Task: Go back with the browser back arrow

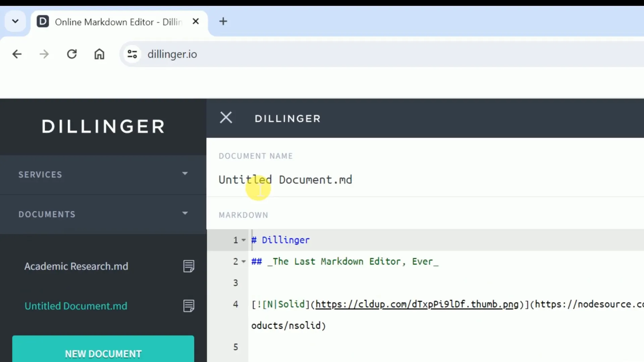Action: 17,54
